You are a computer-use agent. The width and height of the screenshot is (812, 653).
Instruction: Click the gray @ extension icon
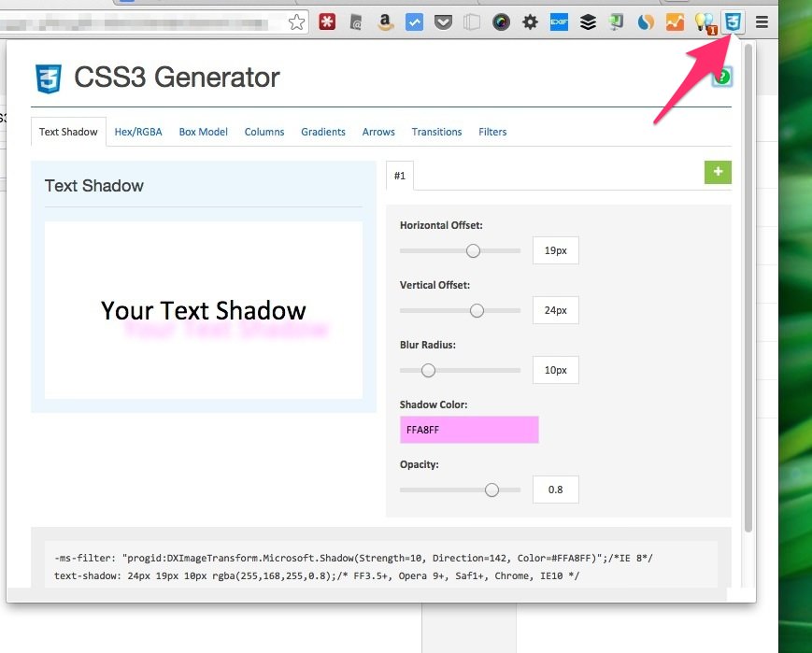[356, 22]
